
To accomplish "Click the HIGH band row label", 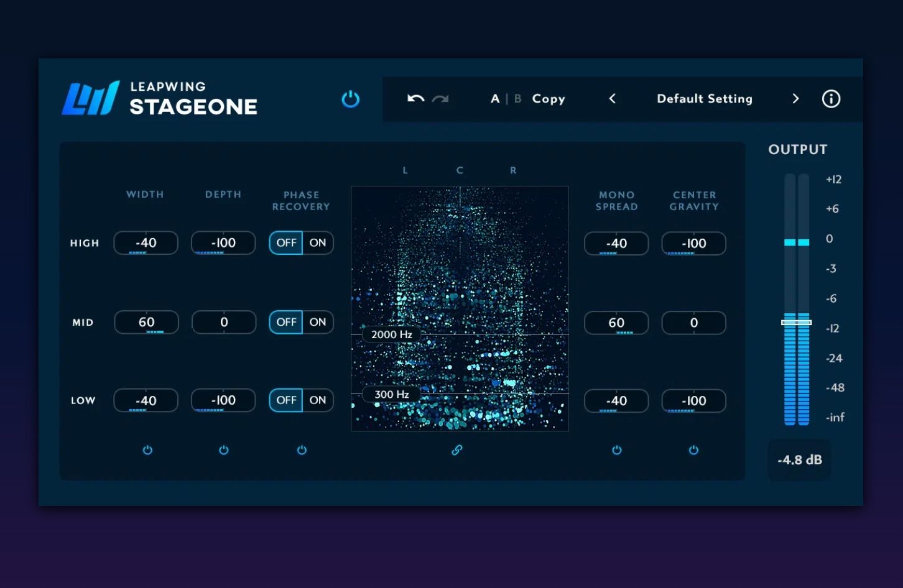I will (x=85, y=243).
